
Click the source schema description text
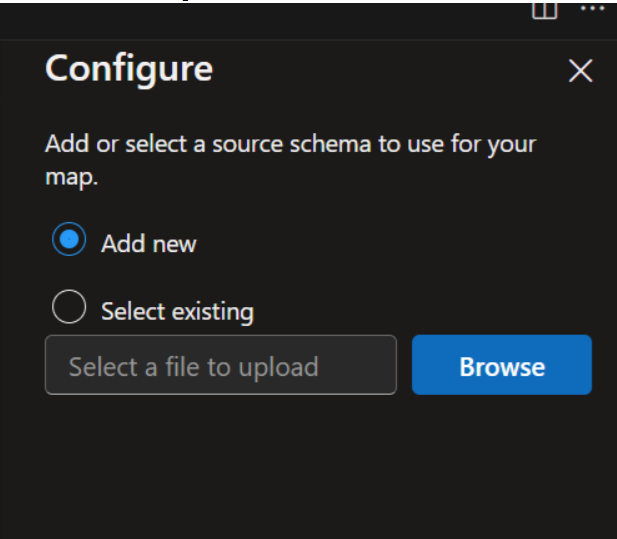coord(290,161)
